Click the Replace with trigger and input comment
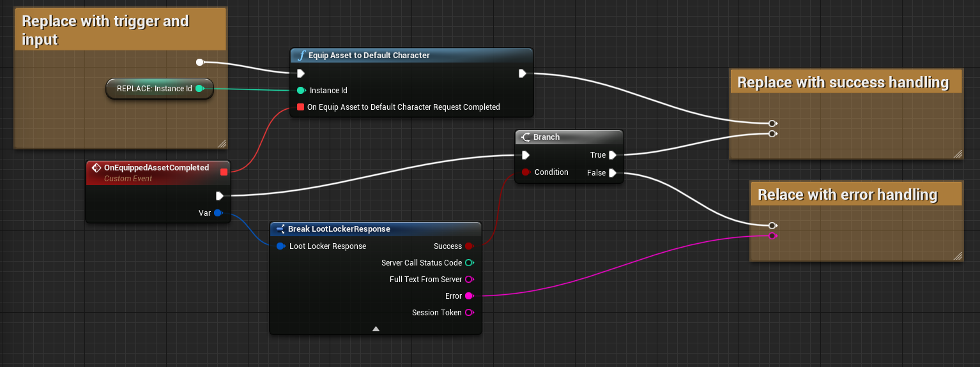 coord(105,30)
